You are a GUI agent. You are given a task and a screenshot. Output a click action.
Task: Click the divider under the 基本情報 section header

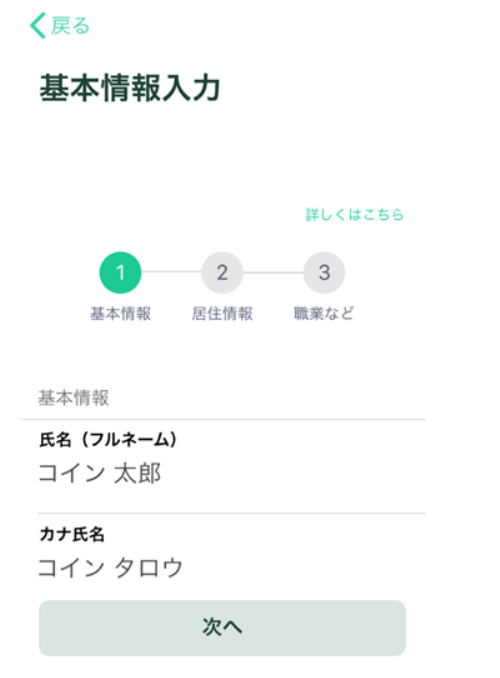223,419
